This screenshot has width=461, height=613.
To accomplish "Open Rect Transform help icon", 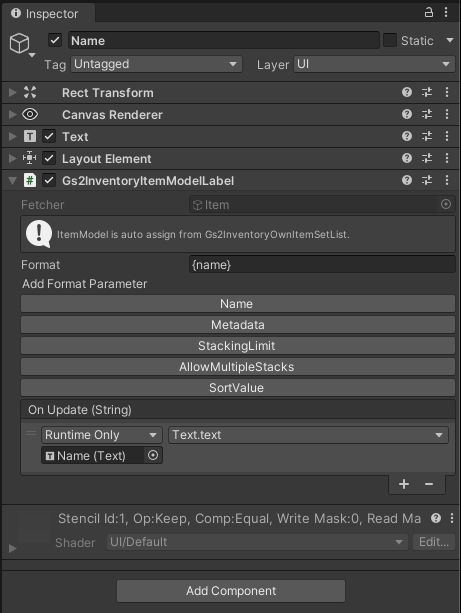I will click(x=407, y=92).
